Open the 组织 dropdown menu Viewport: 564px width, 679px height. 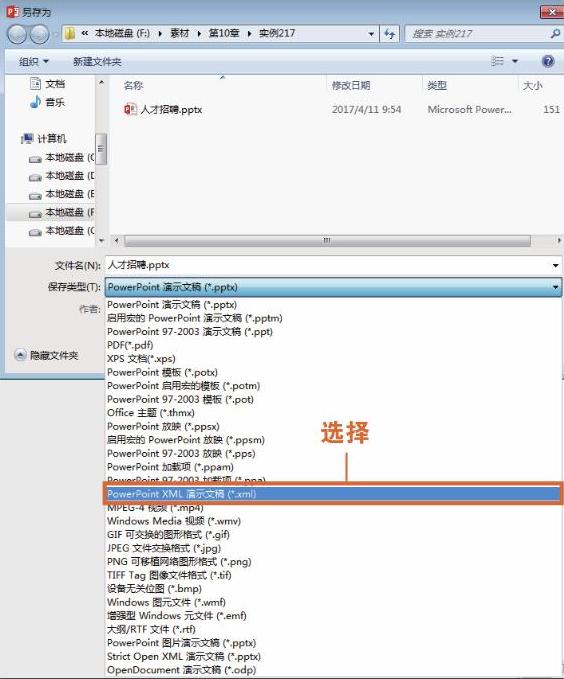click(34, 61)
